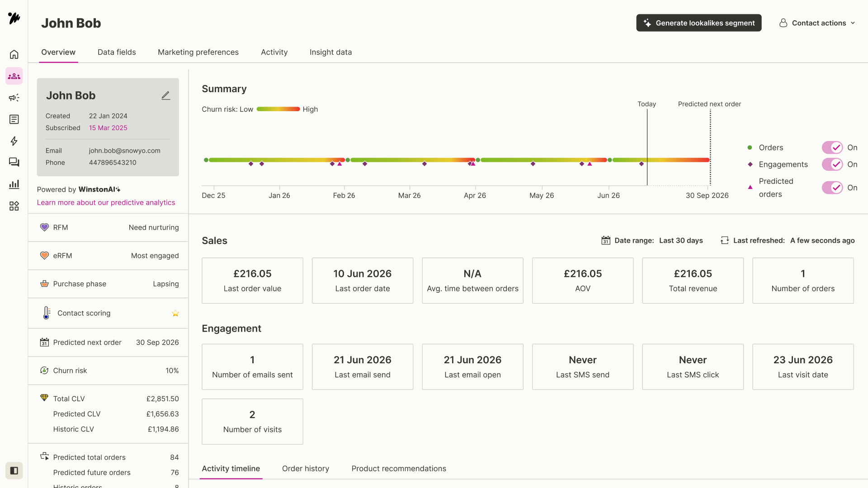
Task: Open the contacts icon in sidebar
Action: (x=14, y=76)
